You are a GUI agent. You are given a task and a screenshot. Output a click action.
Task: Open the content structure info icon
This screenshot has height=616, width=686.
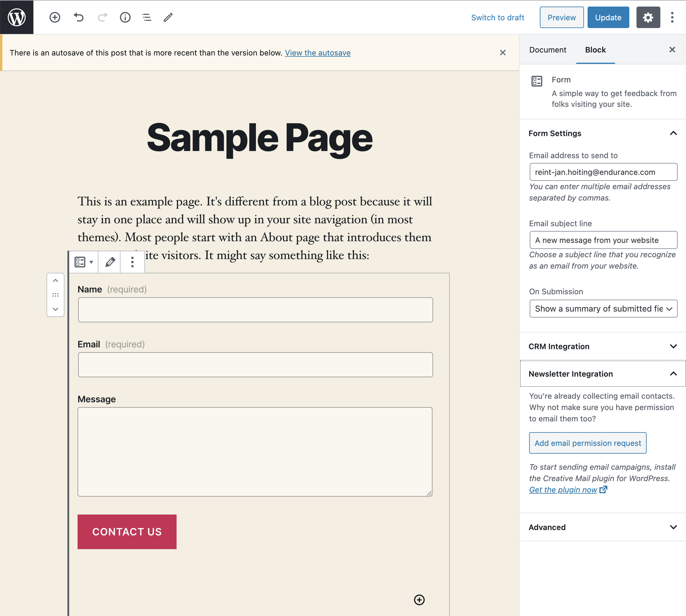125,17
